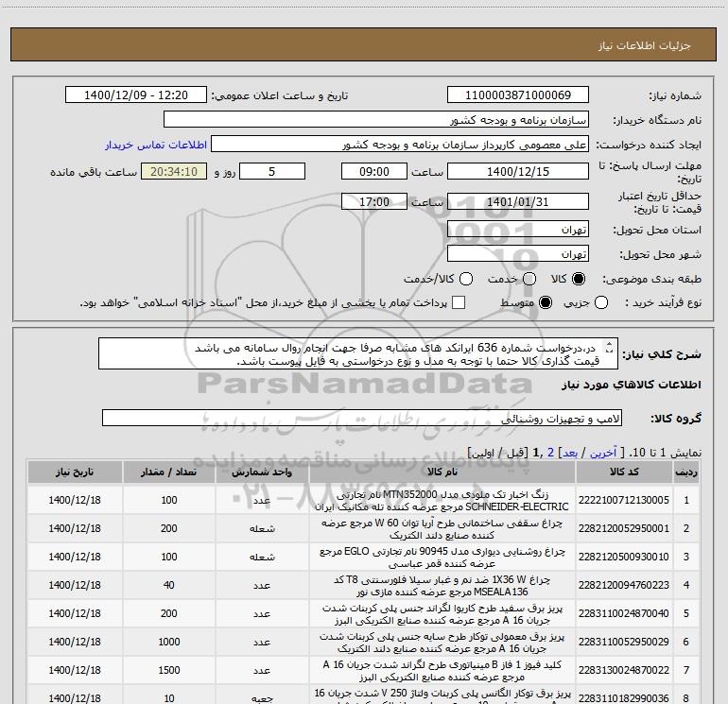The image size is (728, 704).
Task: Click the آخرین pagination link
Action: [603, 453]
